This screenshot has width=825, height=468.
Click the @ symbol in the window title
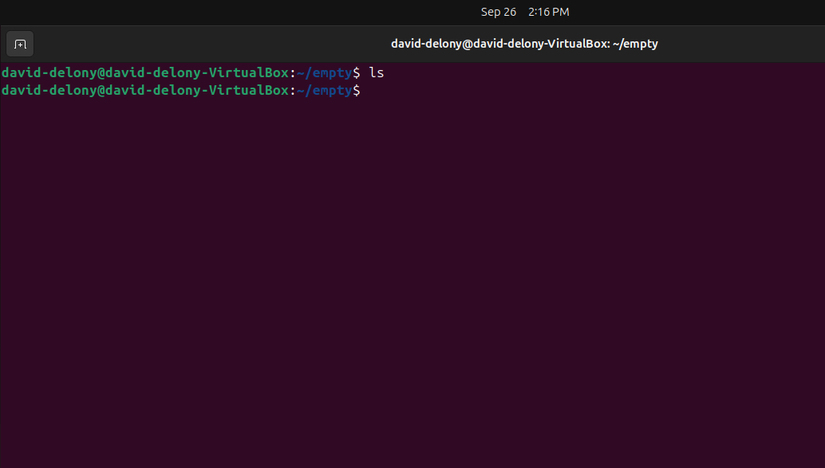pos(467,44)
